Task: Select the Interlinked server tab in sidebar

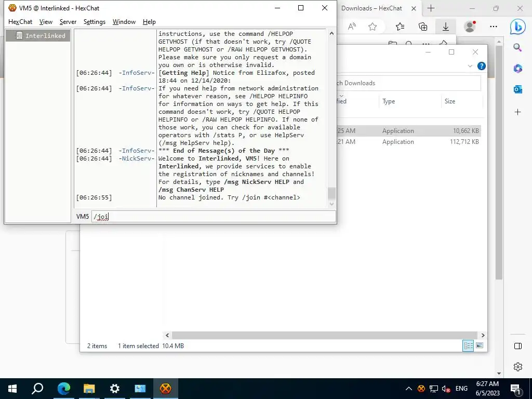Action: pyautogui.click(x=38, y=36)
